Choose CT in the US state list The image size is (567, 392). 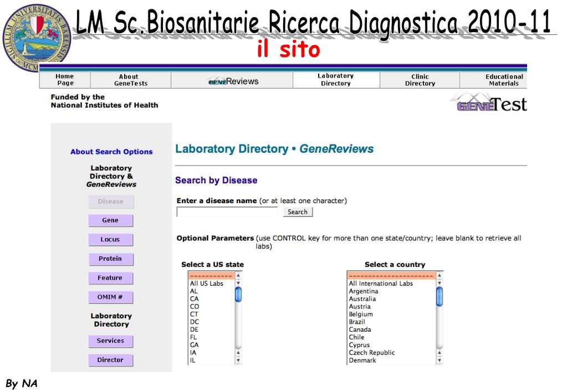pos(212,314)
